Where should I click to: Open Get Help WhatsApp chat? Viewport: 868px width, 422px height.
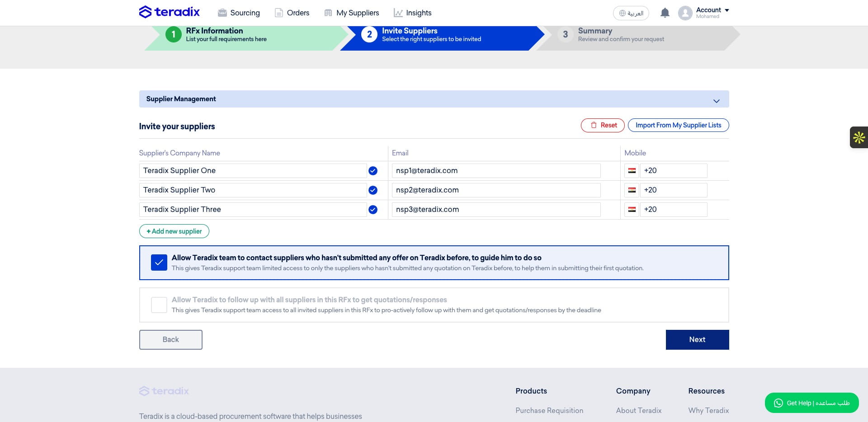[x=811, y=403]
